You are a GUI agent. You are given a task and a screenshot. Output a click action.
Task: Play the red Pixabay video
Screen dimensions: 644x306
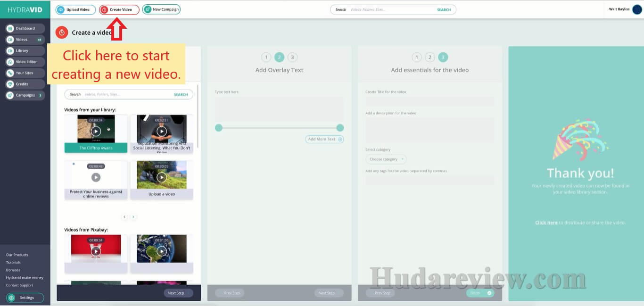click(96, 251)
